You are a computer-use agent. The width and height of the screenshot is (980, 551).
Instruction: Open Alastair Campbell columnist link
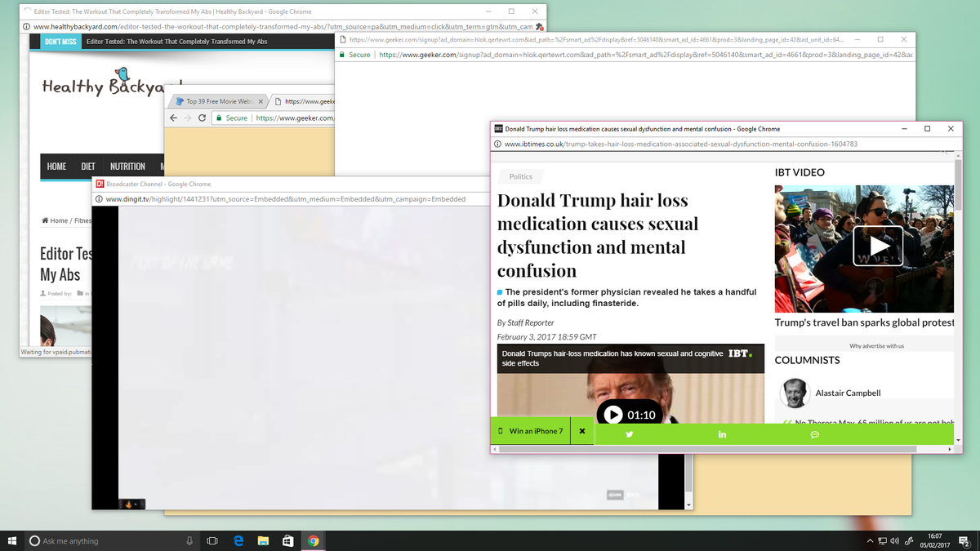[x=848, y=393]
